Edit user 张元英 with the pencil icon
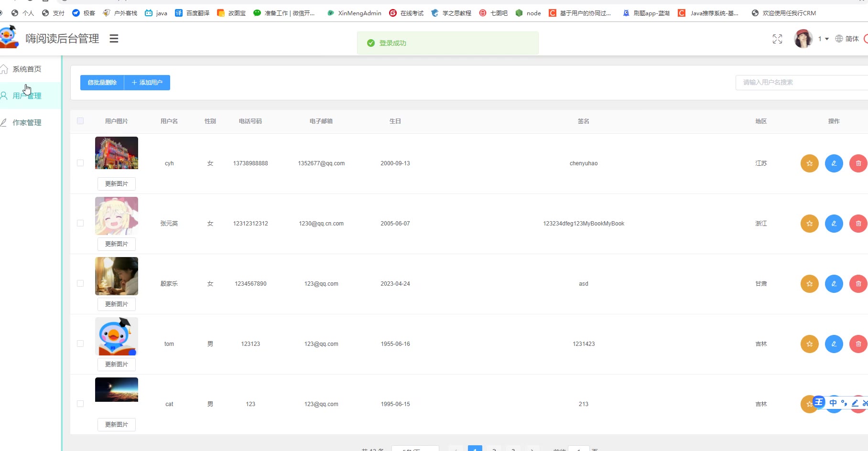 (834, 224)
